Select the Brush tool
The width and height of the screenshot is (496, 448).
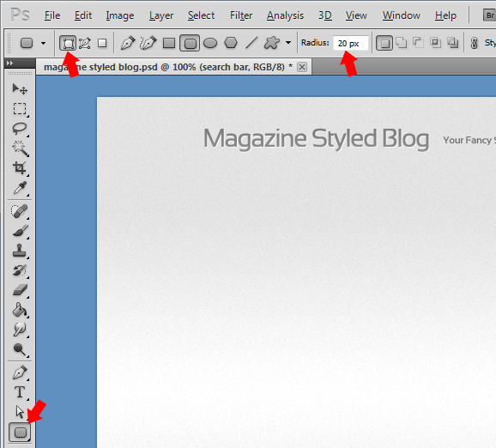tap(20, 231)
